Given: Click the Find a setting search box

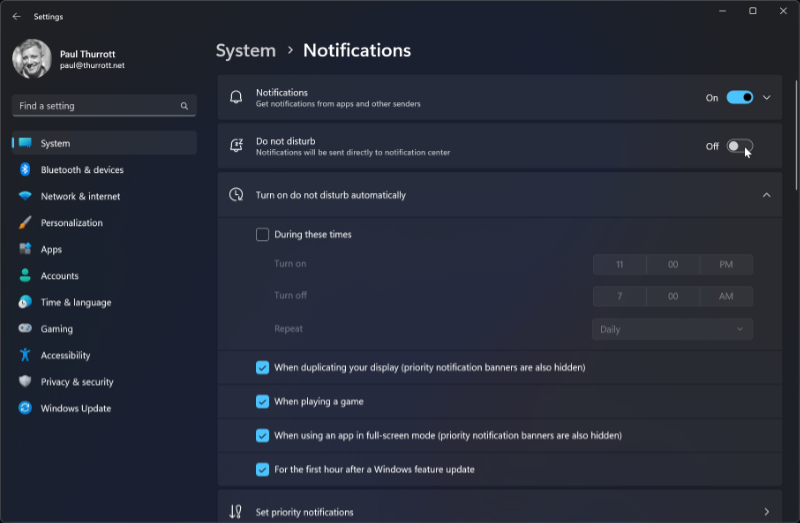Looking at the screenshot, I should click(x=95, y=106).
